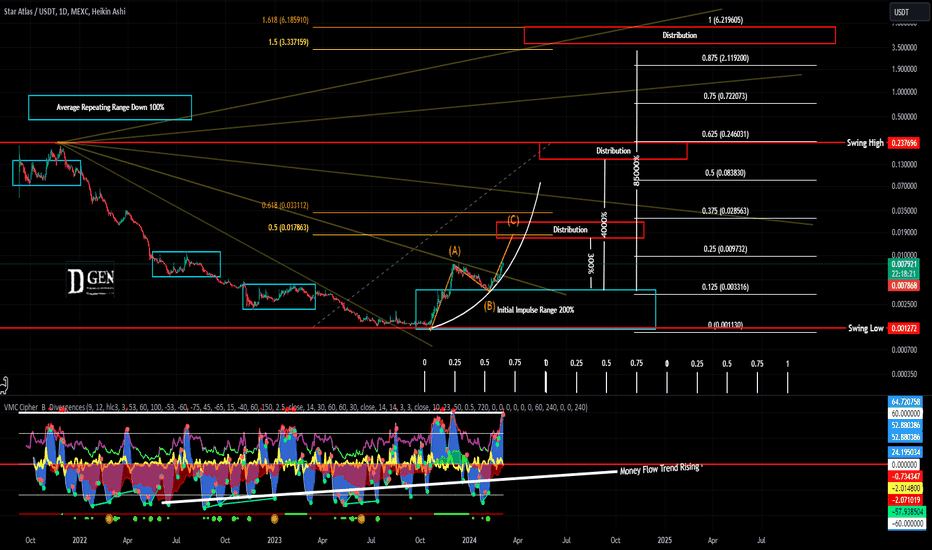Select the 0.375 (0.028563) level label
The height and width of the screenshot is (550, 932).
click(x=725, y=211)
